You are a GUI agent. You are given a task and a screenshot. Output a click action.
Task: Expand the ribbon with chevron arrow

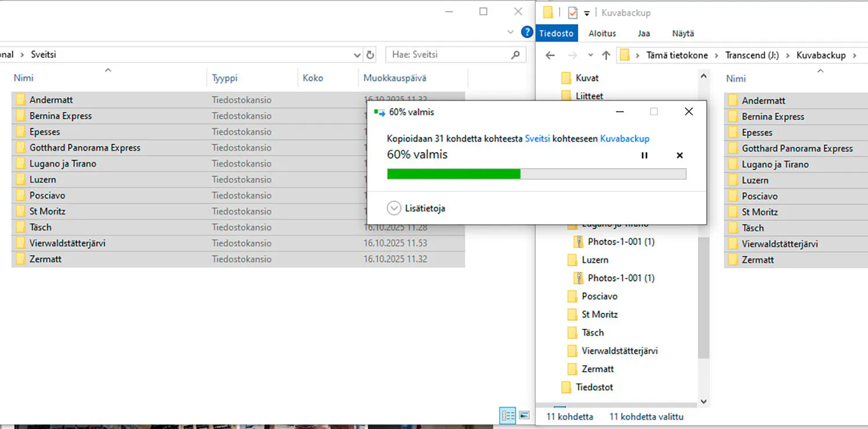(x=510, y=32)
